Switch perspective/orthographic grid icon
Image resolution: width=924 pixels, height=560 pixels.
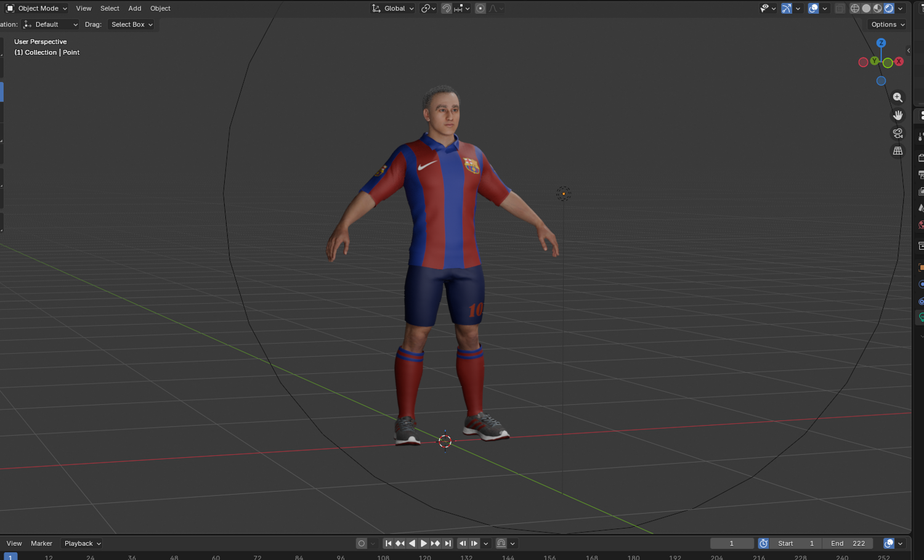click(898, 151)
